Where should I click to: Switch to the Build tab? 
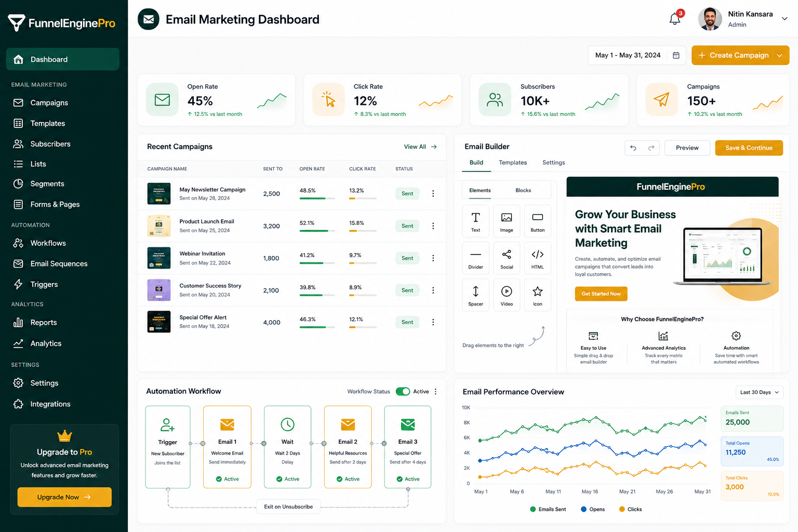point(476,163)
